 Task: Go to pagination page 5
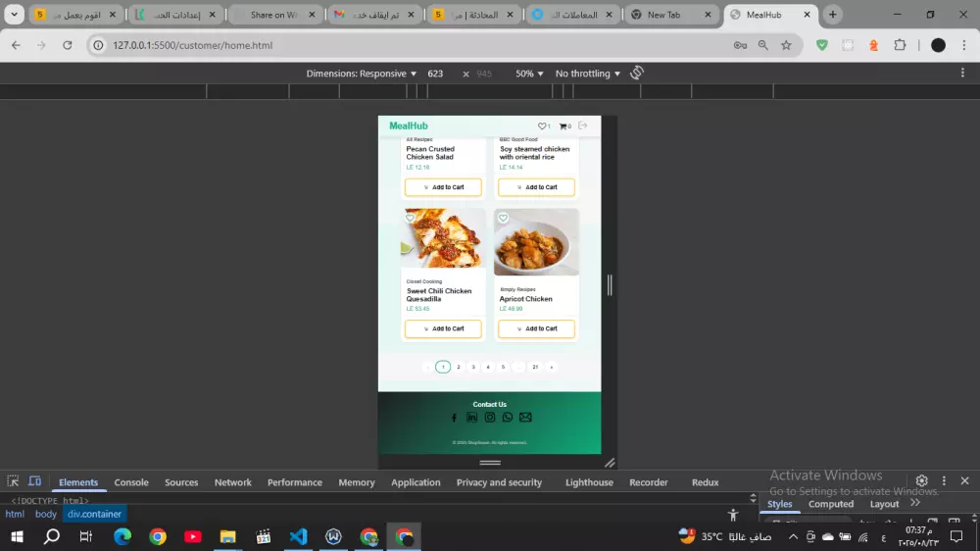(503, 367)
